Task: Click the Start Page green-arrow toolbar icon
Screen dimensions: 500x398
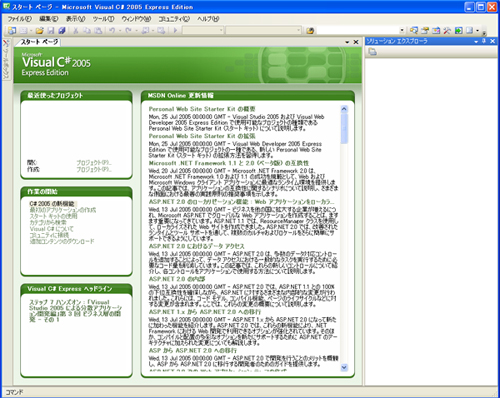Action: 459,31
